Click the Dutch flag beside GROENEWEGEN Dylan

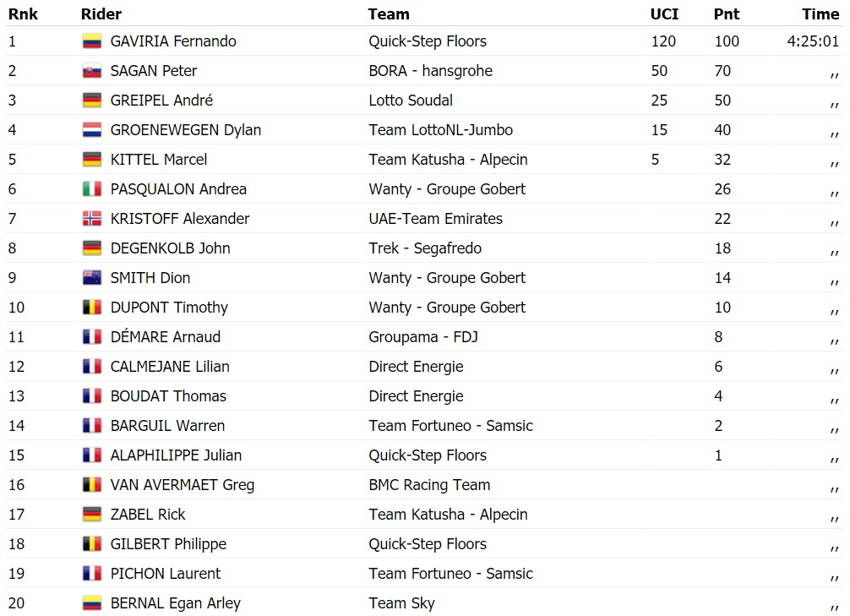[x=91, y=130]
